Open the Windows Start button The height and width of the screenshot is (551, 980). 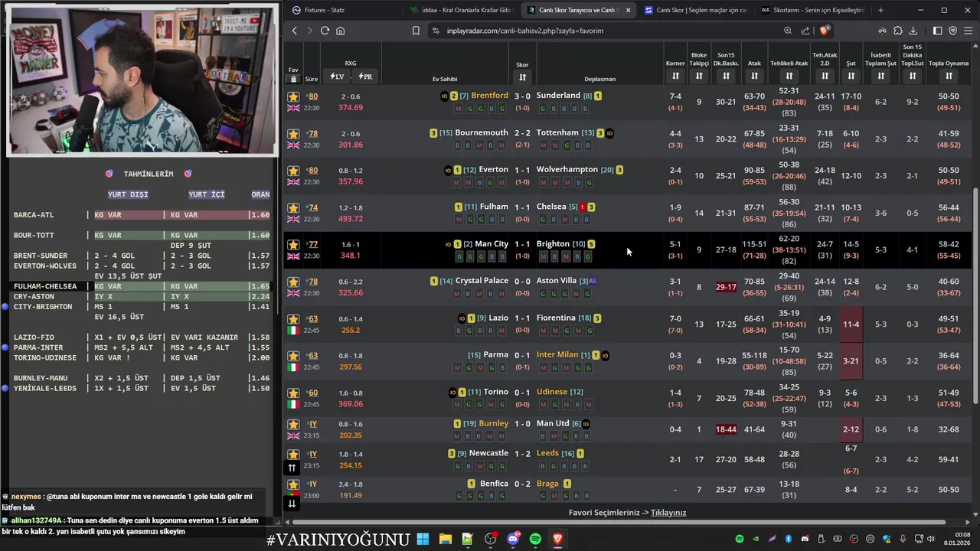coord(423,539)
